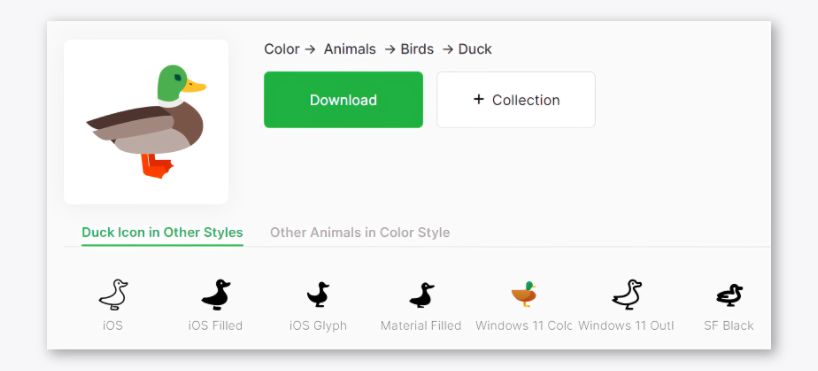This screenshot has width=818, height=371.
Task: Choose the iOS Filled duck icon
Action: [215, 295]
